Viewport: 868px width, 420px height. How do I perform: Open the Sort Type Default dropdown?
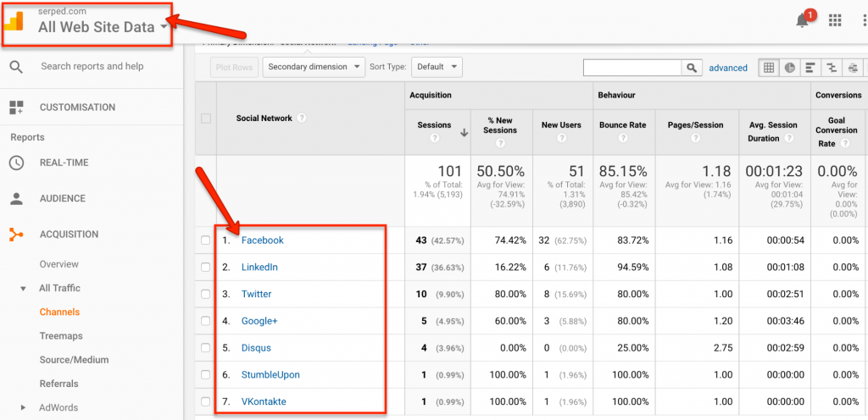click(437, 67)
